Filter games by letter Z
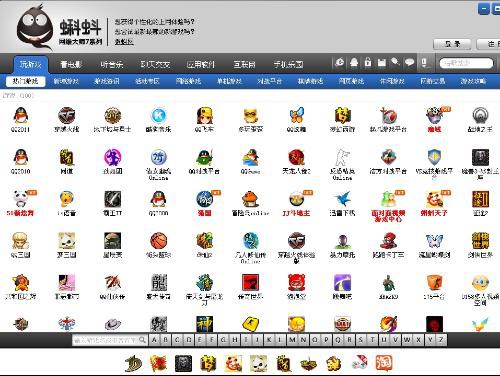Image resolution: width=500 pixels, height=376 pixels. pyautogui.click(x=441, y=340)
